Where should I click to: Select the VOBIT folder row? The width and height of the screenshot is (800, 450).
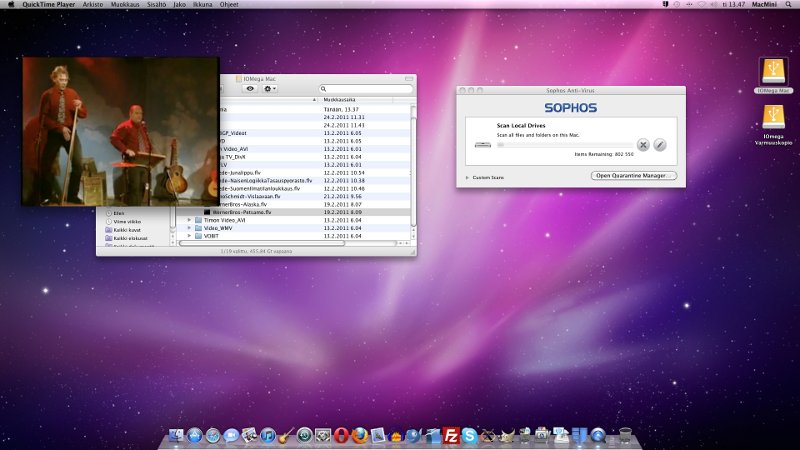pos(293,236)
